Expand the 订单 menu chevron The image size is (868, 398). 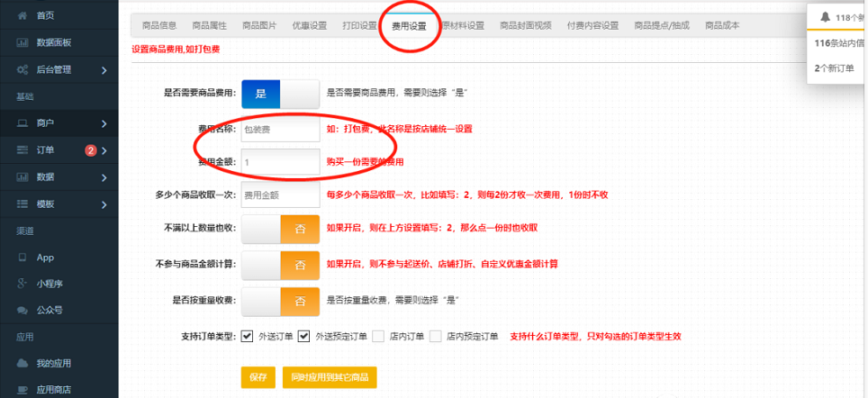104,150
